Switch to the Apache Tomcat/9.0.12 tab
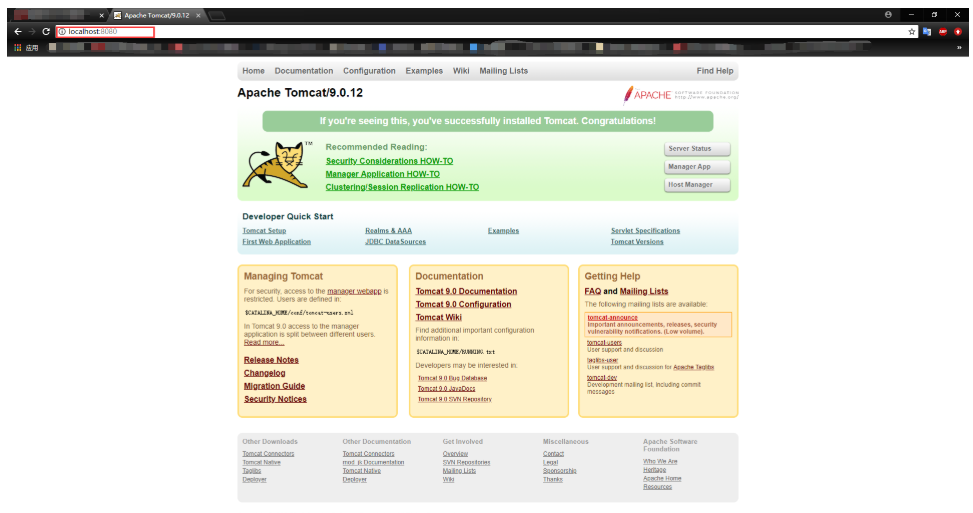This screenshot has width=973, height=513. coord(156,16)
